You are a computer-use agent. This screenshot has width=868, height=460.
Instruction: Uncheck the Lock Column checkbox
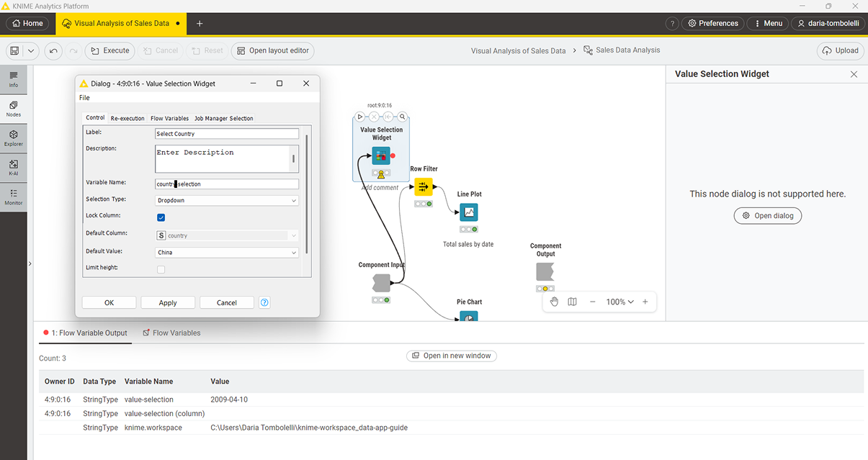pos(161,217)
